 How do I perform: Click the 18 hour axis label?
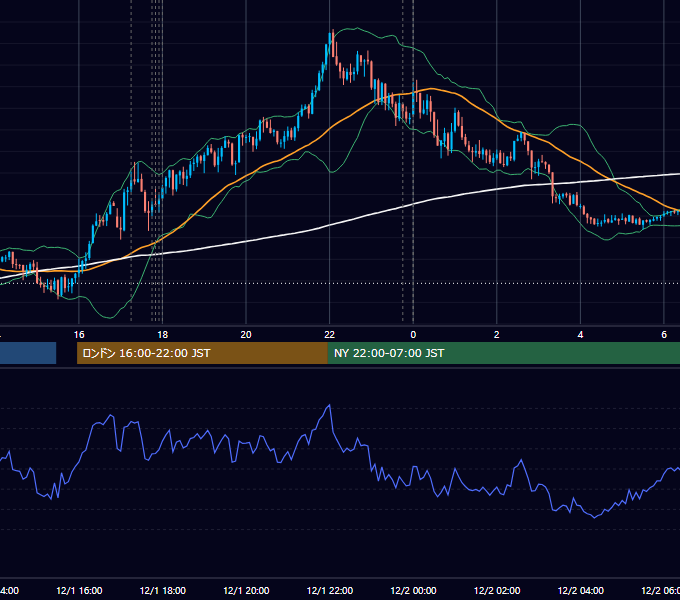pos(163,335)
